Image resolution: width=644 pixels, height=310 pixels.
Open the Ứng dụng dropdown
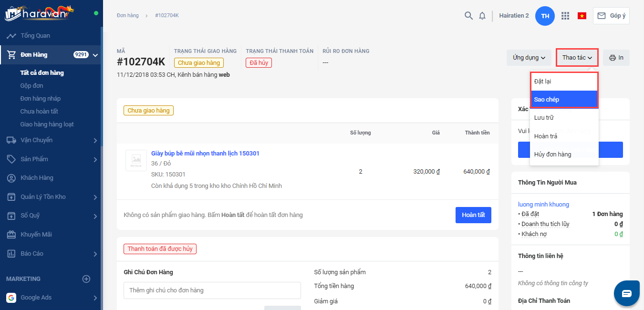tap(529, 58)
